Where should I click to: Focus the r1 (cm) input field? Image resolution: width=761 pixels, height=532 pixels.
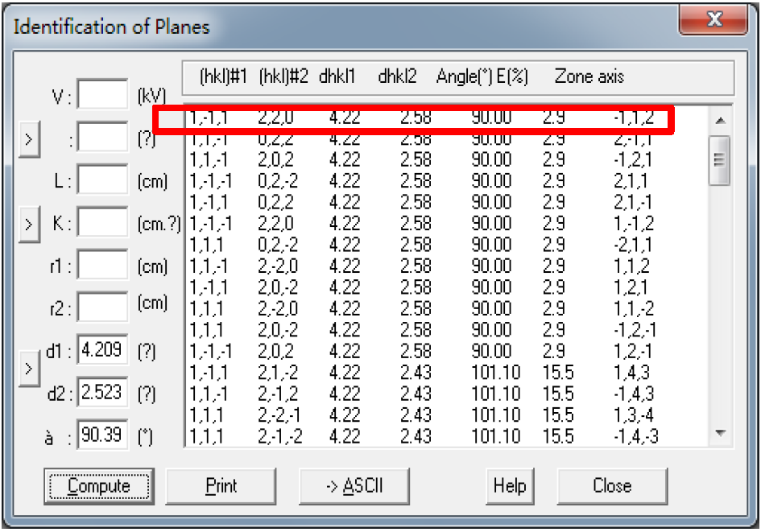click(x=102, y=264)
